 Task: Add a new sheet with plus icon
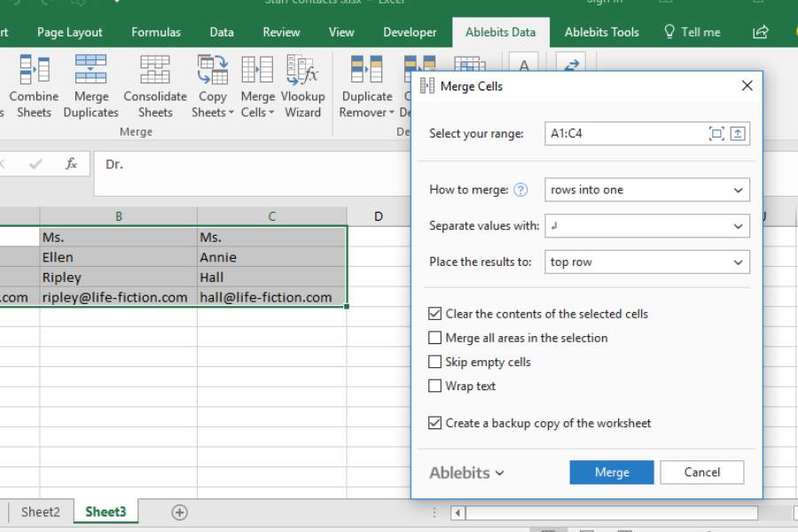[180, 512]
